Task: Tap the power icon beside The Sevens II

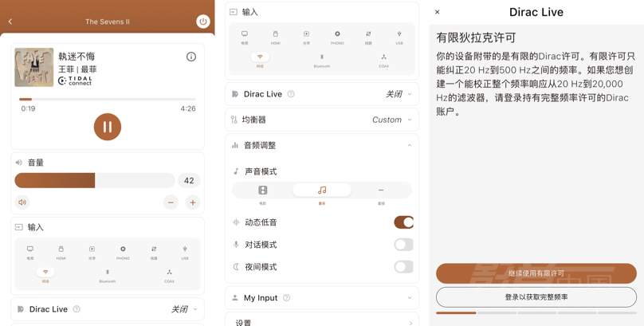Action: pyautogui.click(x=203, y=22)
